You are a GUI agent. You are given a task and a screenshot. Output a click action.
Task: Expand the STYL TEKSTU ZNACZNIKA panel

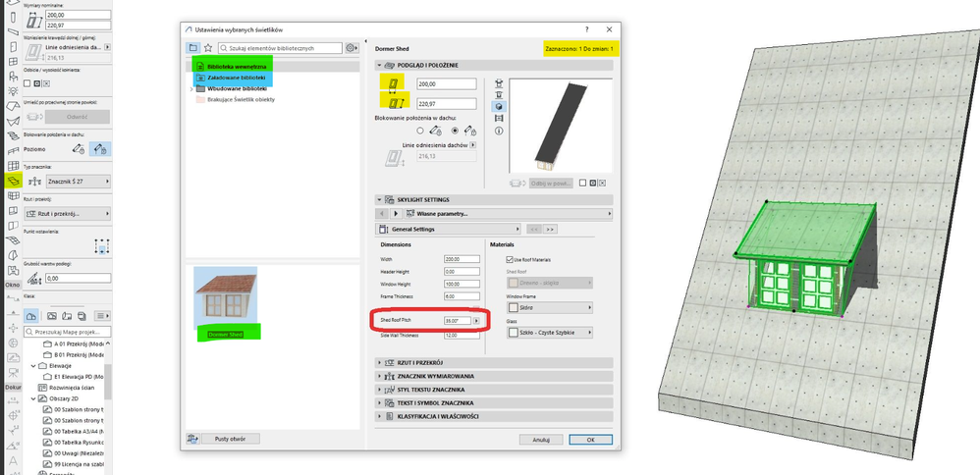[379, 390]
